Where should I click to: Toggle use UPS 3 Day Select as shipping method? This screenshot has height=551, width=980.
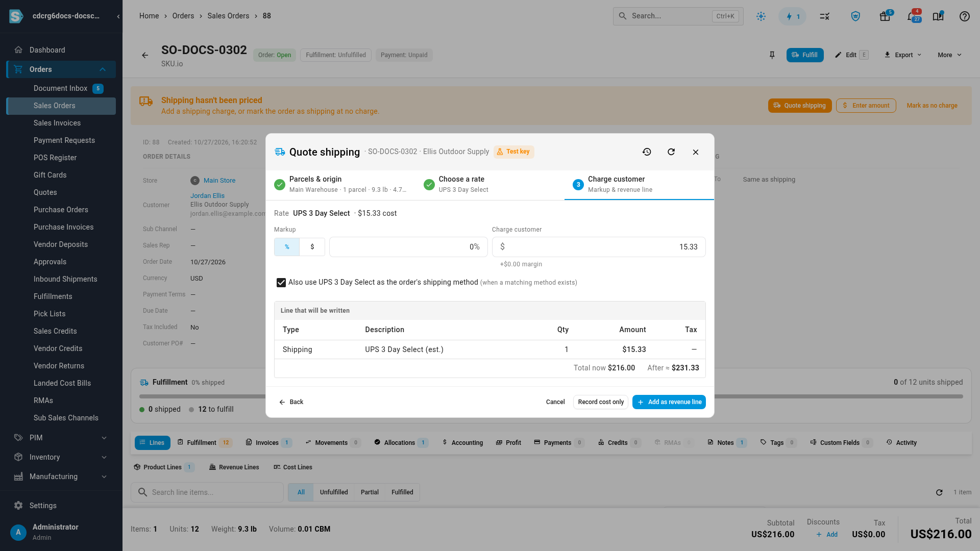coord(281,283)
